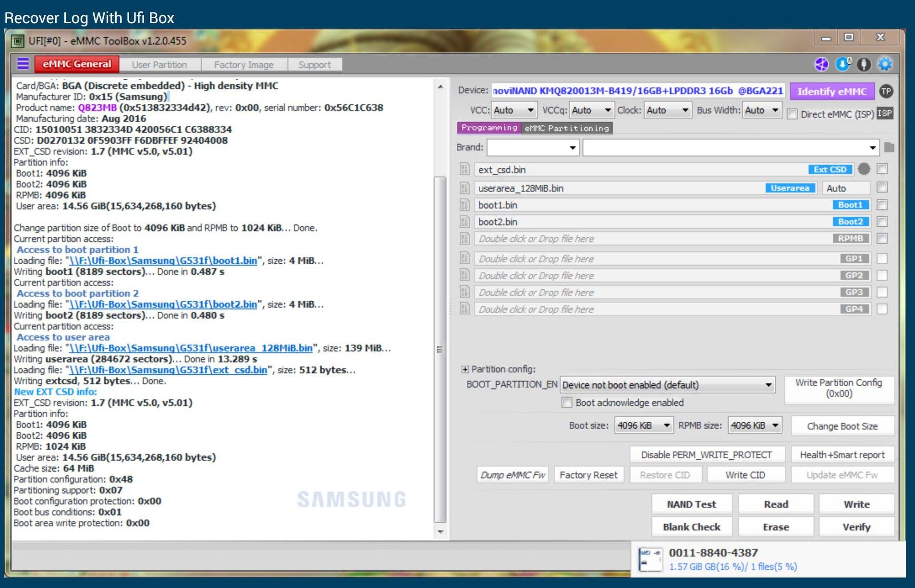Viewport: 915px width, 588px height.
Task: Toggle Boot acknowledge enabled checkbox
Action: (567, 403)
